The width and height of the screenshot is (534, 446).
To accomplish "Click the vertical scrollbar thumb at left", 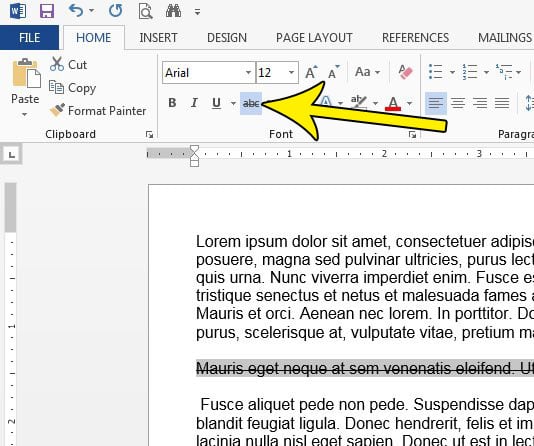I will (11, 207).
